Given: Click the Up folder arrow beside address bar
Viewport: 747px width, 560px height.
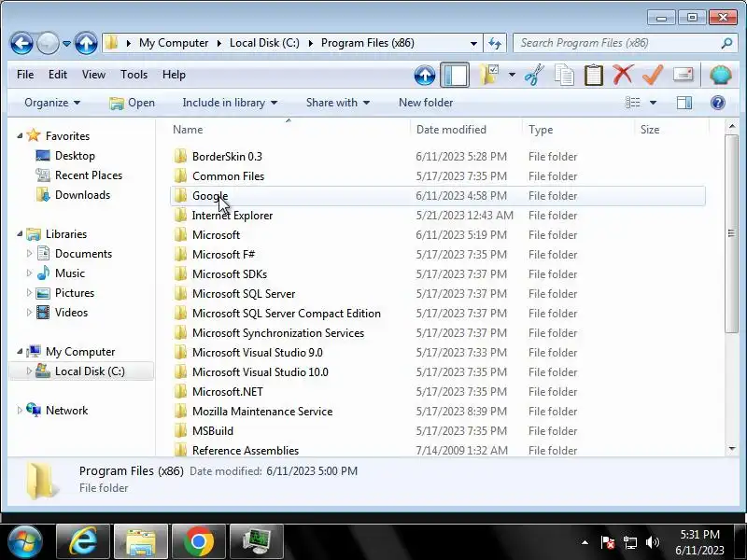Looking at the screenshot, I should pyautogui.click(x=86, y=43).
